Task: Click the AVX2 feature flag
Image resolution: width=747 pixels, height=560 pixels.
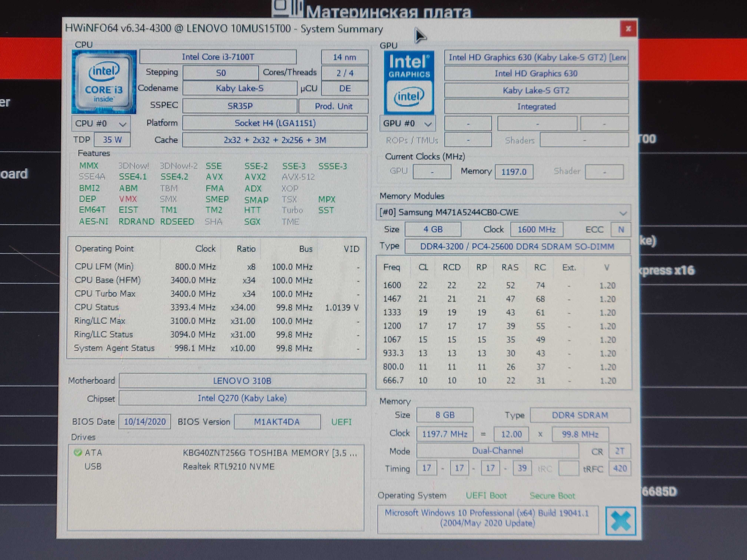Action: 255,177
